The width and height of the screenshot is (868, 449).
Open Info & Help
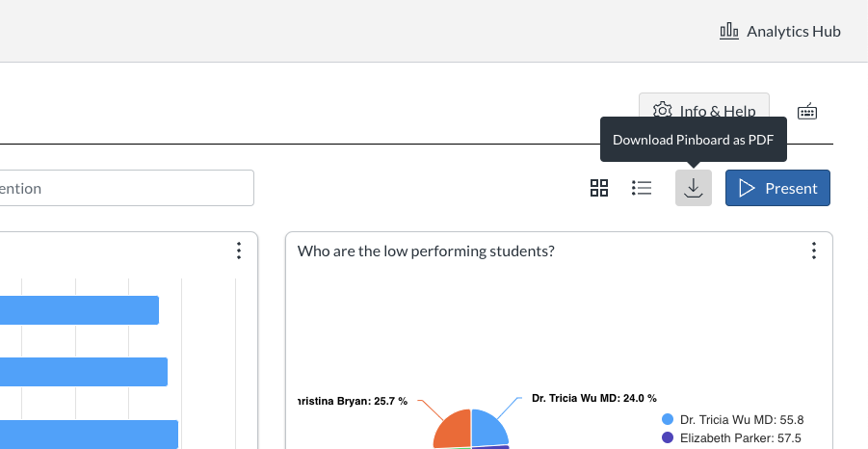click(703, 111)
